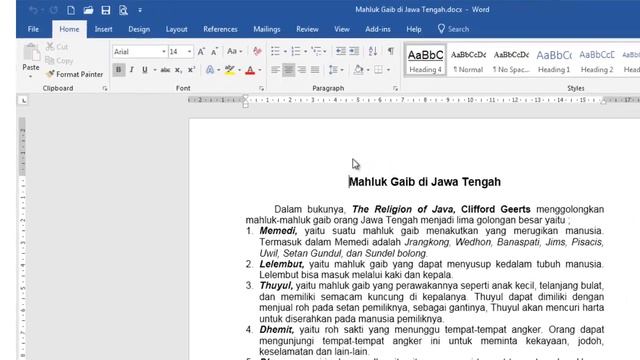Click the Sort icon
This screenshot has width=640, height=360.
click(373, 51)
